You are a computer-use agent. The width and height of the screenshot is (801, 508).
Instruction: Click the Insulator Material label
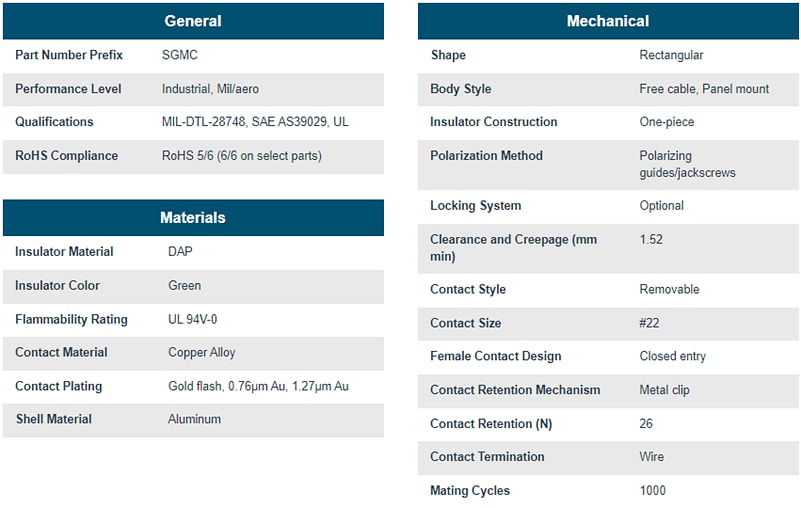pos(64,252)
